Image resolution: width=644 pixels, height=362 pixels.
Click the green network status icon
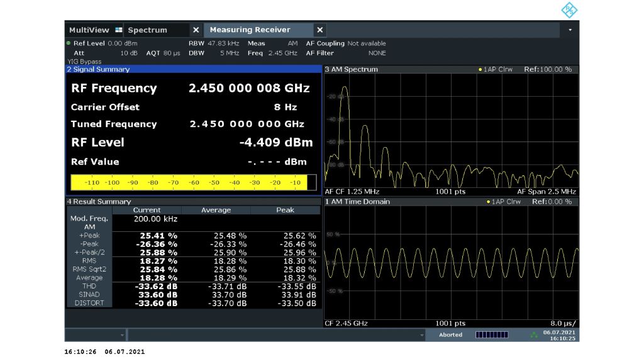click(x=535, y=335)
